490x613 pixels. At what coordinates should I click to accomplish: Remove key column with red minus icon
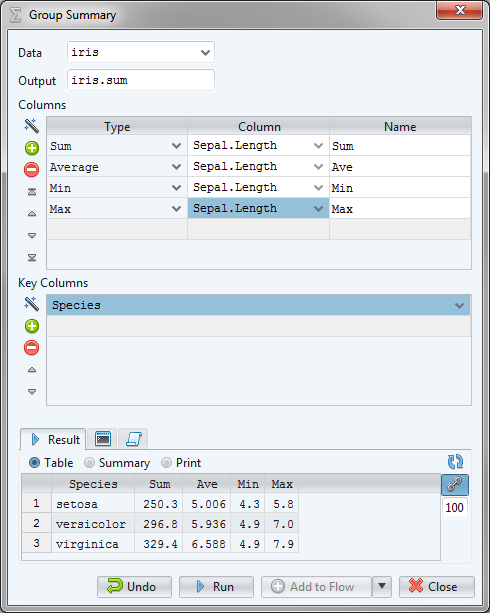(x=32, y=348)
